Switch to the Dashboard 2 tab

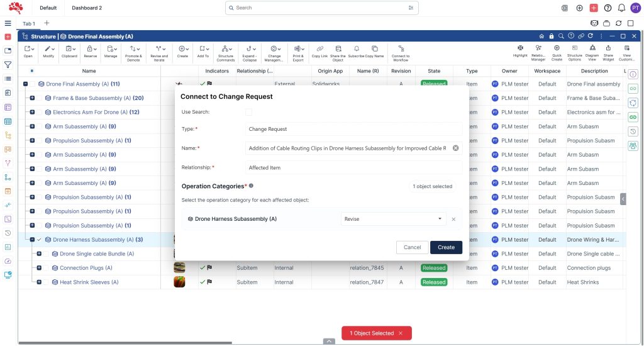click(x=87, y=8)
